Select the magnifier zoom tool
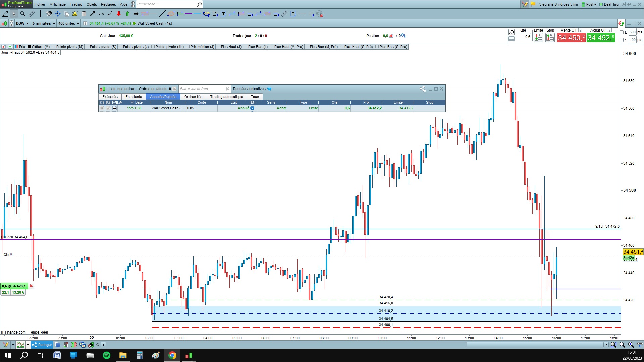644x362 pixels. 22,14
